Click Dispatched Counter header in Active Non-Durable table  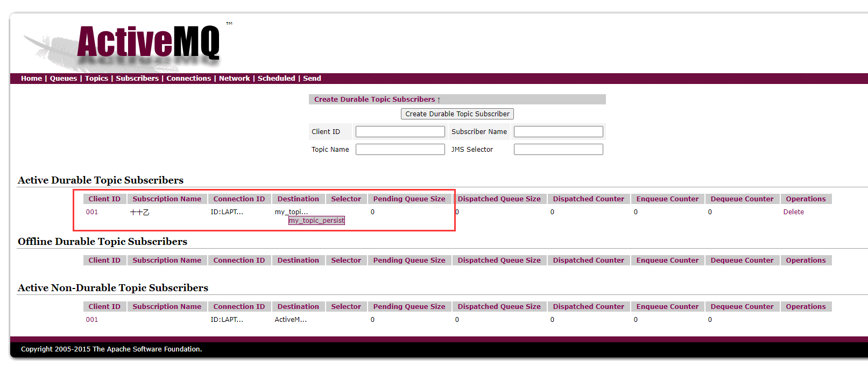pos(588,307)
